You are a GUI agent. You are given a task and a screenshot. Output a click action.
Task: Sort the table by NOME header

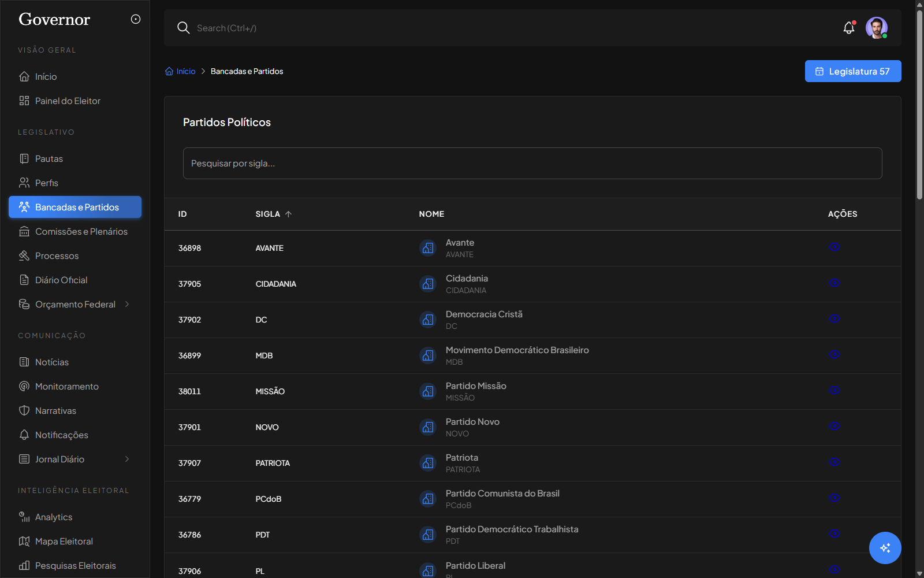click(x=431, y=214)
